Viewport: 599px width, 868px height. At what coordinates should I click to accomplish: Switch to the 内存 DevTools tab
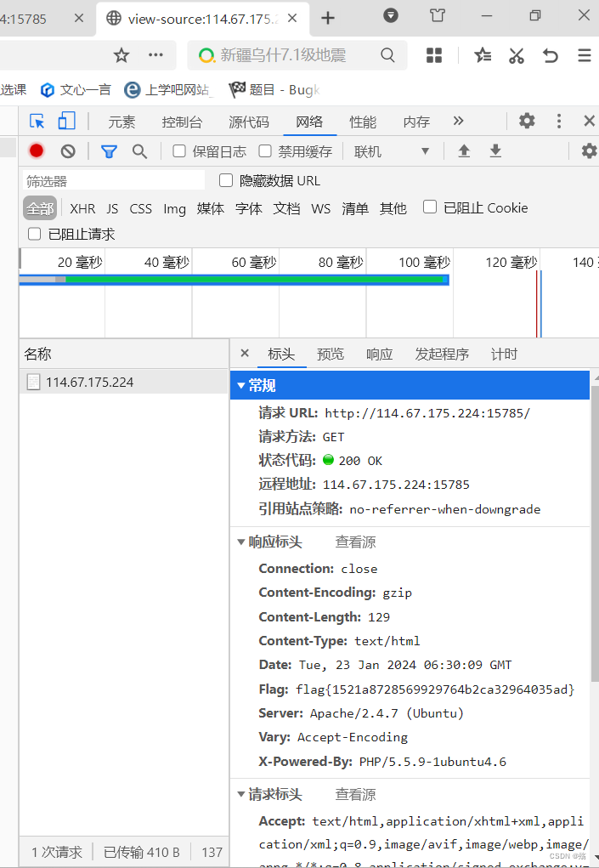click(416, 122)
